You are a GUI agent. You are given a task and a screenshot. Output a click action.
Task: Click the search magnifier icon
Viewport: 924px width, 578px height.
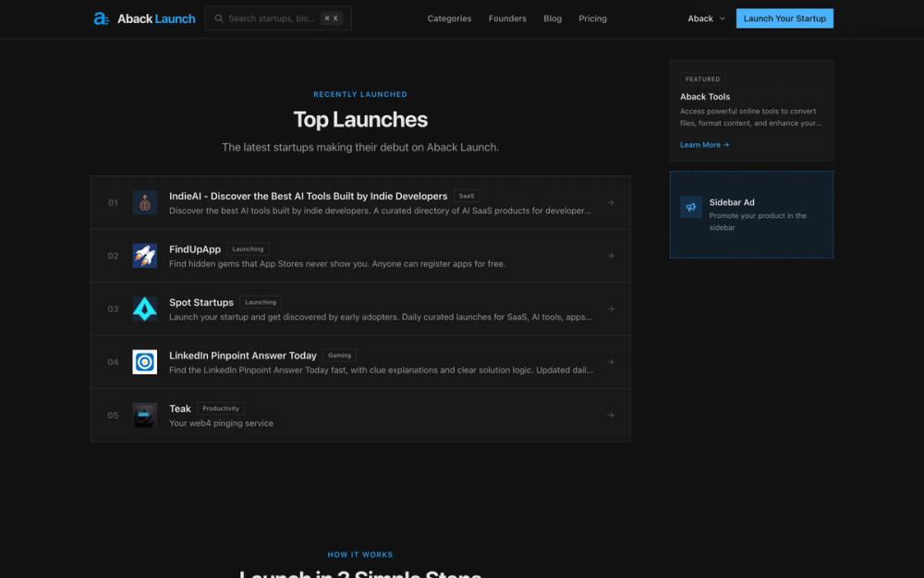coord(219,18)
